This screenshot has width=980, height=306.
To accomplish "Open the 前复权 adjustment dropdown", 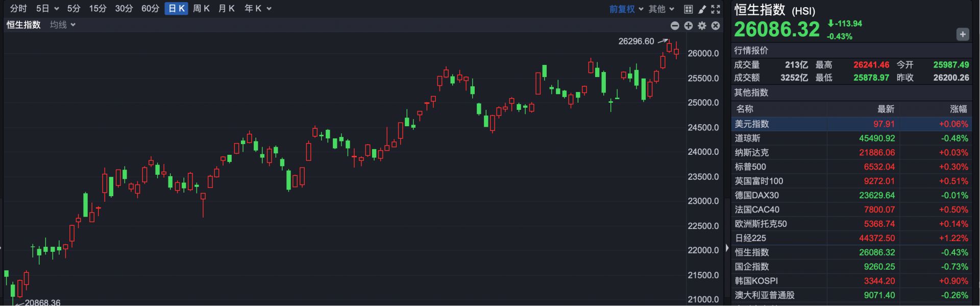I will pyautogui.click(x=626, y=9).
